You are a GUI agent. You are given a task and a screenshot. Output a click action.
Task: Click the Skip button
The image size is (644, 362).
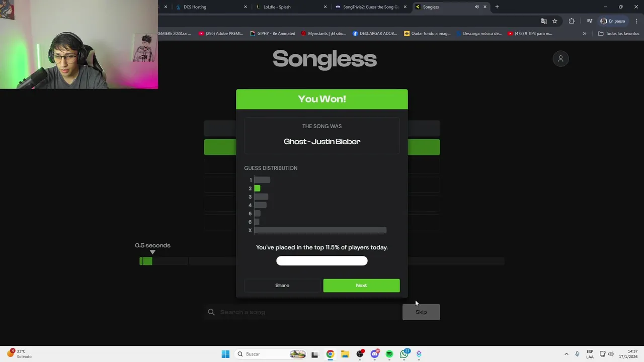click(421, 312)
